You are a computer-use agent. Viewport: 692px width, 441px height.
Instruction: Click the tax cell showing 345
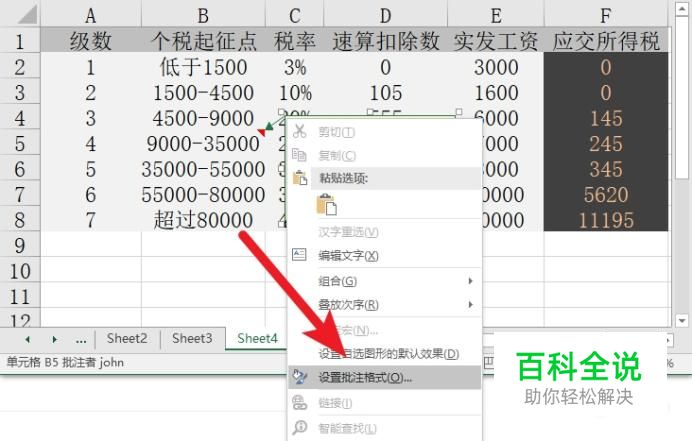(x=606, y=169)
